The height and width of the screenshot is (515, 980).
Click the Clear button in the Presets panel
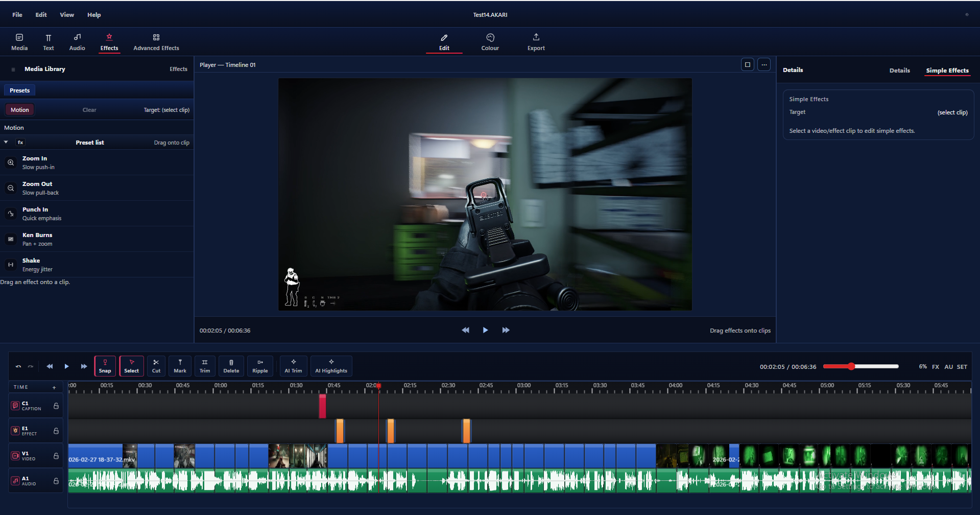point(89,109)
